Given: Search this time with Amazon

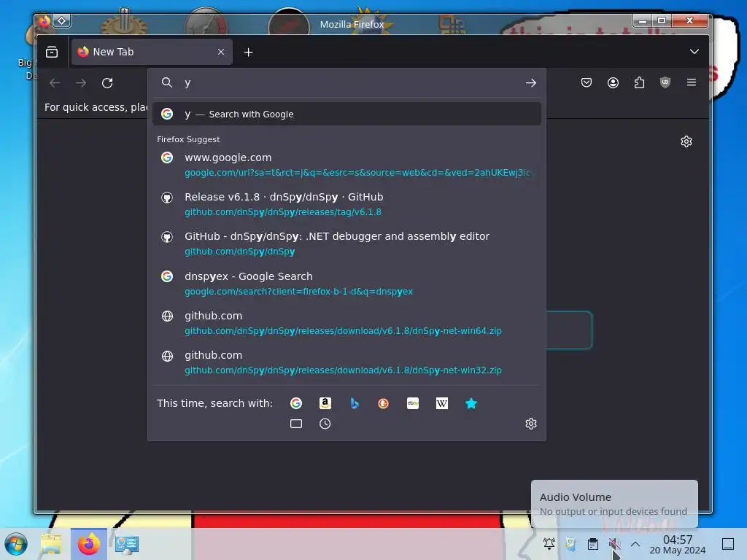Looking at the screenshot, I should (x=325, y=403).
